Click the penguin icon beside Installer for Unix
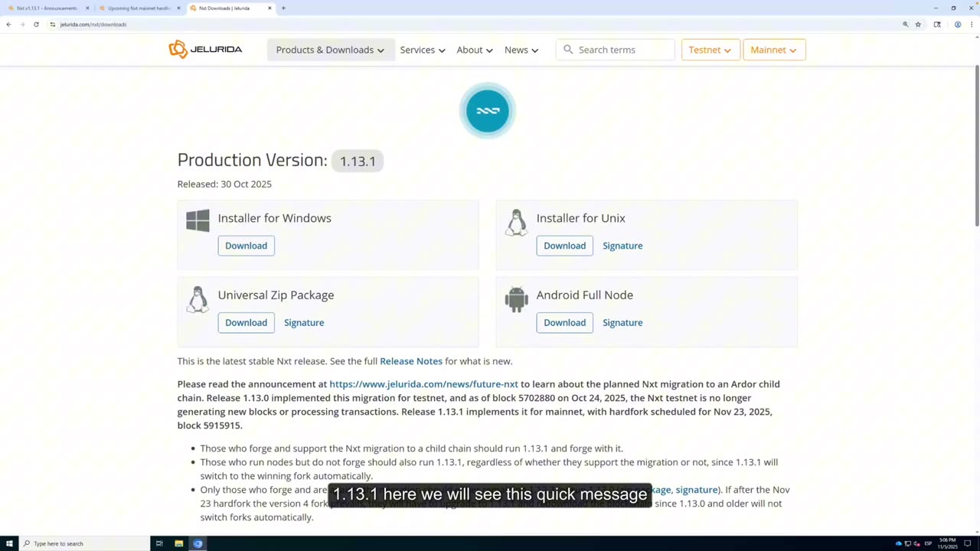The width and height of the screenshot is (980, 551). pos(517,223)
